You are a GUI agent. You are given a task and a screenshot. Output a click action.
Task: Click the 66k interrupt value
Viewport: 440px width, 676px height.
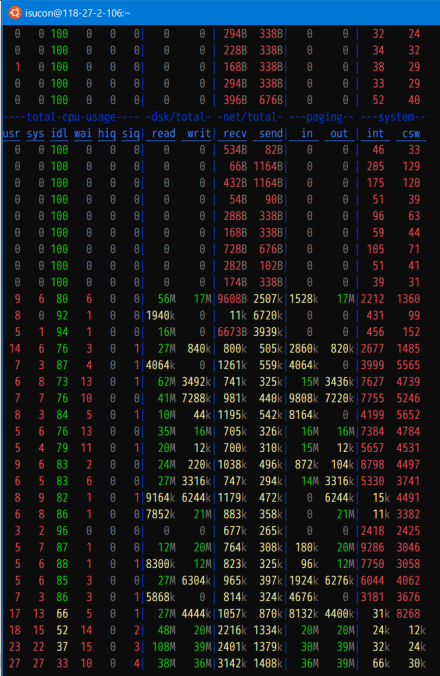381,663
